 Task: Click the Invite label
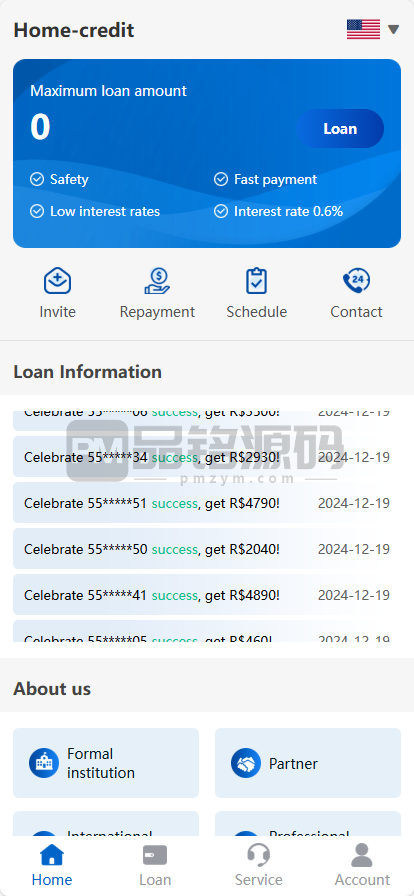pyautogui.click(x=57, y=312)
